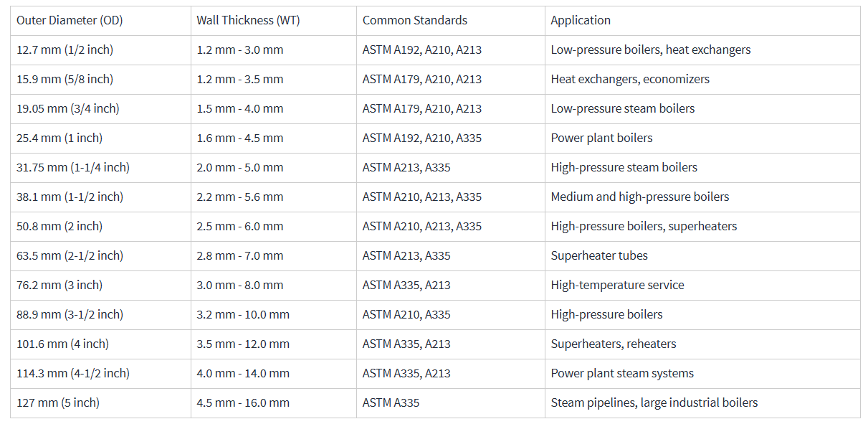
Task: Select the 88.9 mm (3-1/2 inch) cell
Action: [x=70, y=314]
